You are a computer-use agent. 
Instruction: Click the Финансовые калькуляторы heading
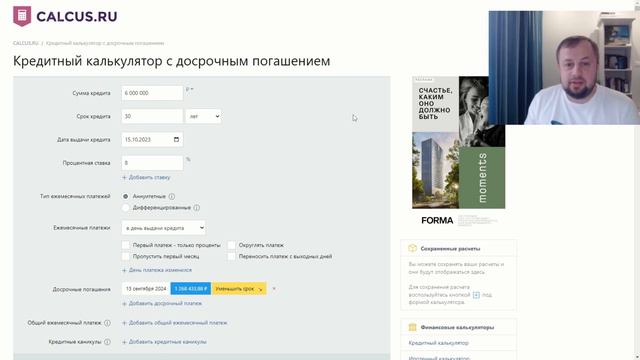click(457, 327)
